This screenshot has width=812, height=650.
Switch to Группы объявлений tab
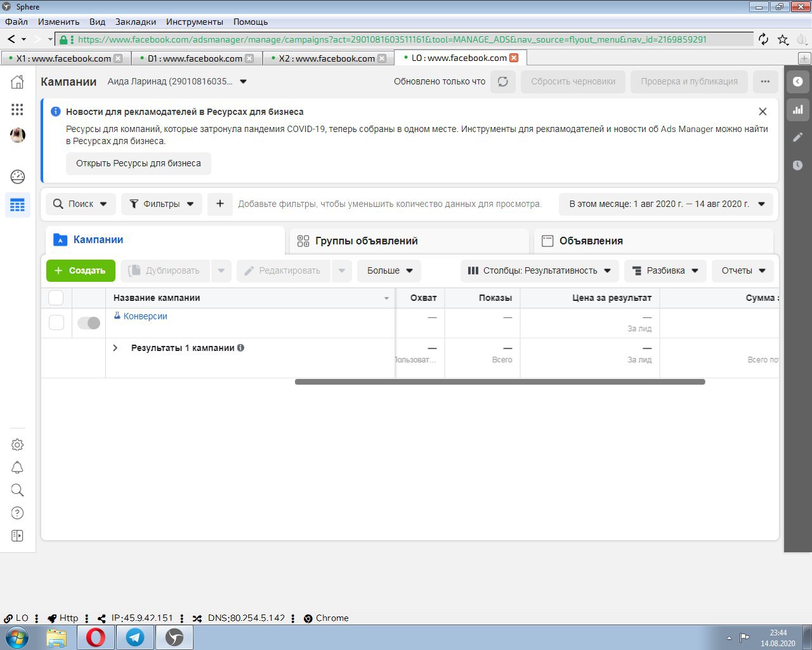[x=409, y=241]
